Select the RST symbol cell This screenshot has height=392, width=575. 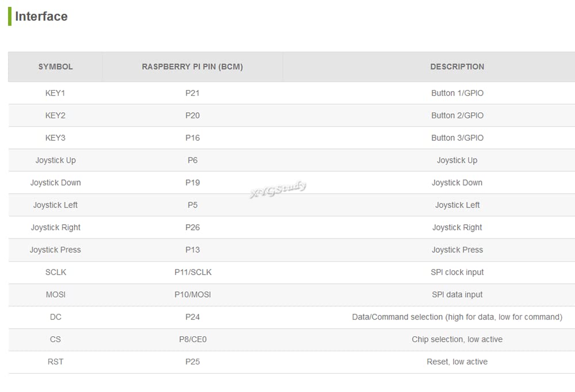tap(55, 362)
